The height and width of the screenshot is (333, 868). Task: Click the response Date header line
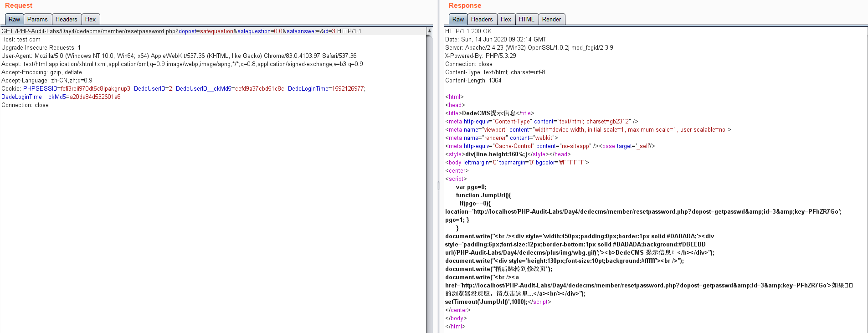496,40
